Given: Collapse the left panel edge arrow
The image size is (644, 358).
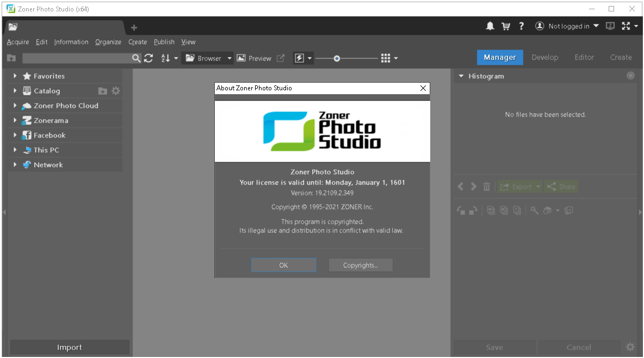Looking at the screenshot, I should [x=4, y=212].
